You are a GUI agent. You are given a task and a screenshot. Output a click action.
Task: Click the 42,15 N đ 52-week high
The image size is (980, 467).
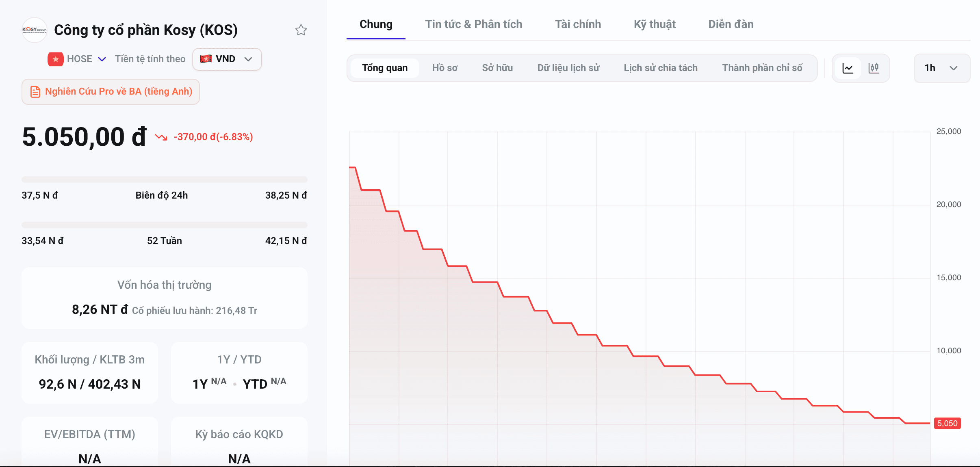(x=286, y=241)
